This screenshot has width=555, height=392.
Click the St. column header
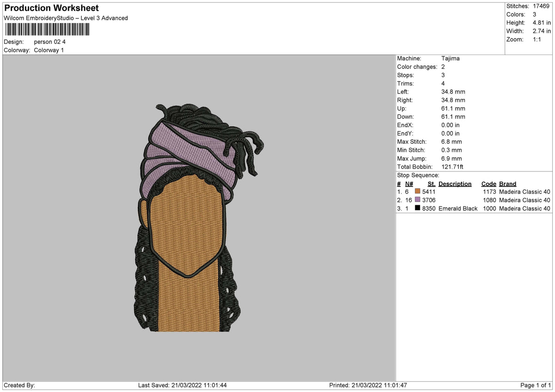(432, 184)
